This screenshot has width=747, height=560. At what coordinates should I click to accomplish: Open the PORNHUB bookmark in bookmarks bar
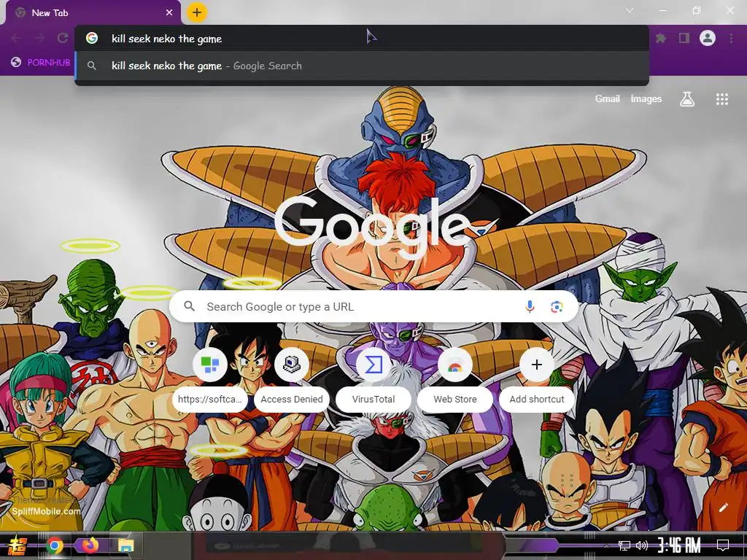pos(41,62)
